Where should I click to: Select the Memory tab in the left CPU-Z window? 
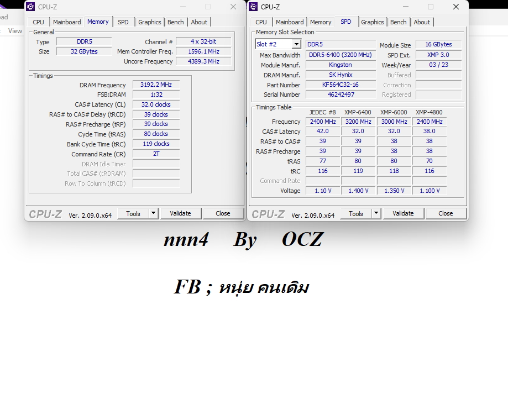(98, 22)
